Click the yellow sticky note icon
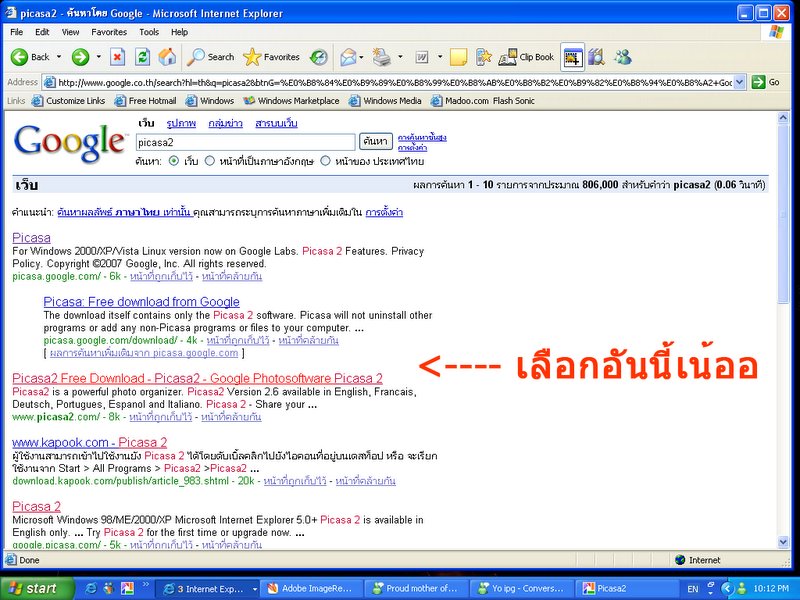The image size is (800, 600). point(458,57)
